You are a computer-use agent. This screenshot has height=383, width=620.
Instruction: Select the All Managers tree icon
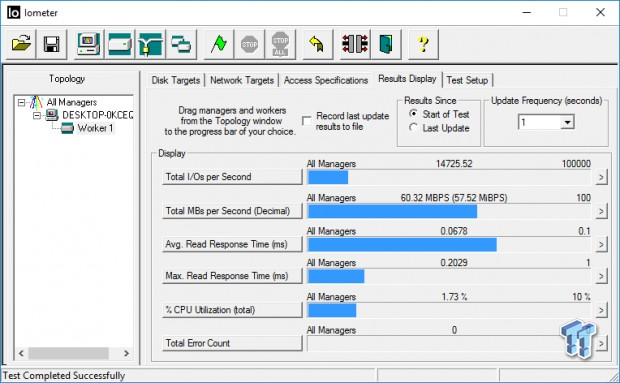[x=36, y=102]
